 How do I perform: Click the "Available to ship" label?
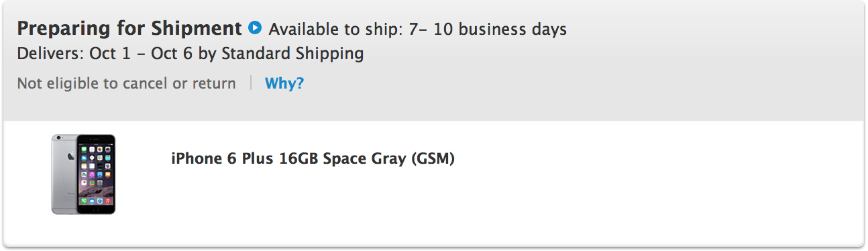pos(327,30)
